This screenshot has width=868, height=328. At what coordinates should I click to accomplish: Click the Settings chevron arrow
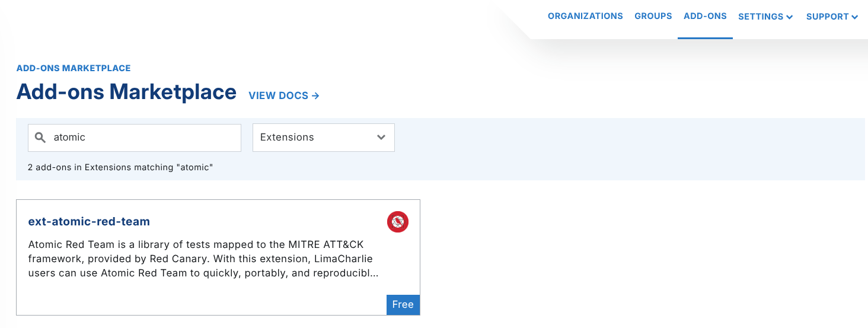[x=789, y=17]
